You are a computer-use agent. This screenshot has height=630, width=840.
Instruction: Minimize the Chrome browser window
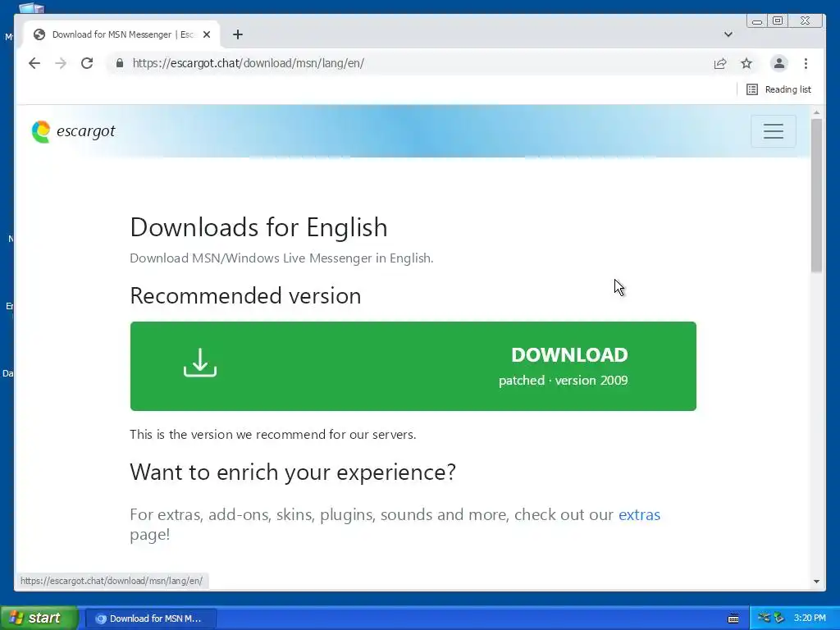pos(757,21)
